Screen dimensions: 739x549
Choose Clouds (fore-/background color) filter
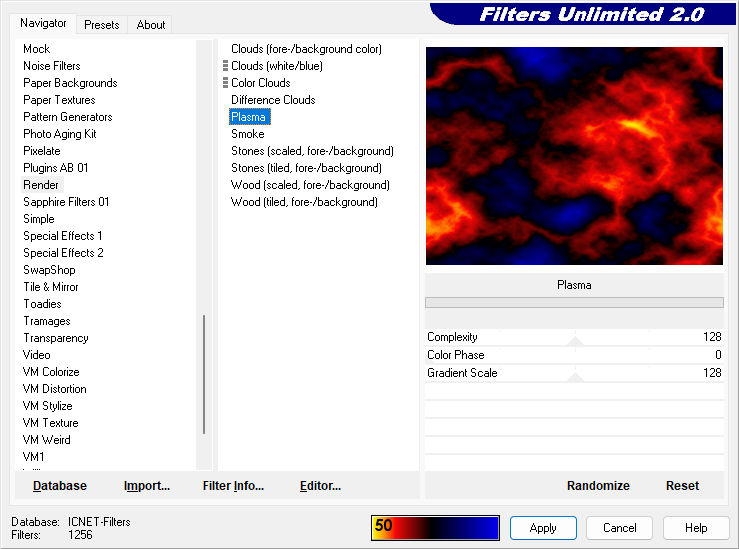pyautogui.click(x=306, y=49)
